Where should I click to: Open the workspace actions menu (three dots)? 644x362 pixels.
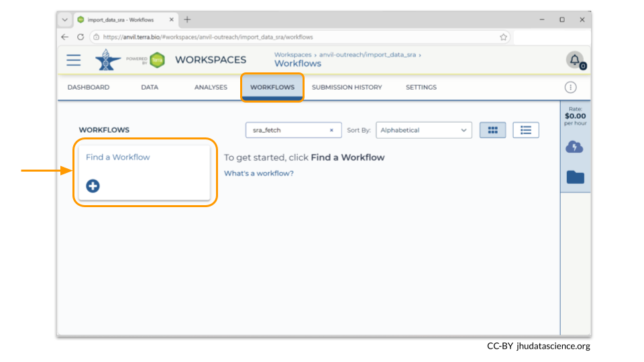click(x=570, y=87)
